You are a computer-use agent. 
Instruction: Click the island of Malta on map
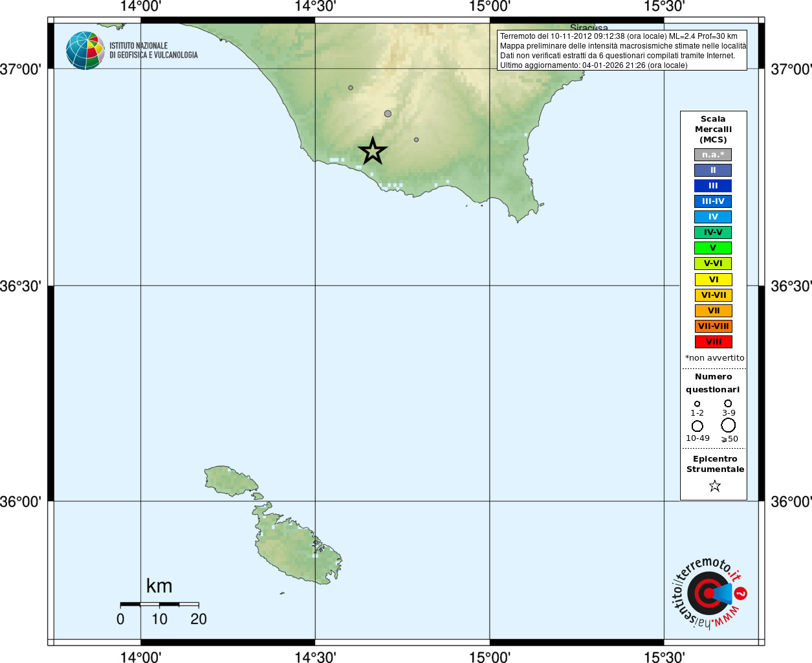[299, 544]
